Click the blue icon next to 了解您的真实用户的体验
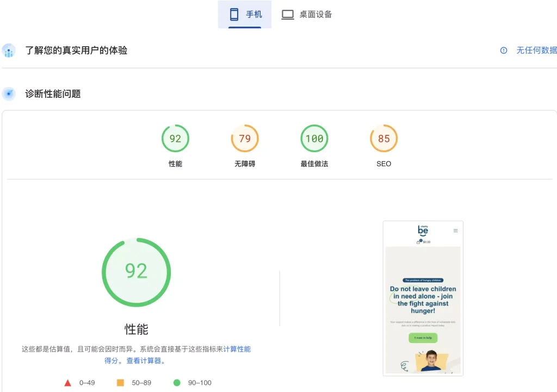This screenshot has height=392, width=557. coord(8,51)
